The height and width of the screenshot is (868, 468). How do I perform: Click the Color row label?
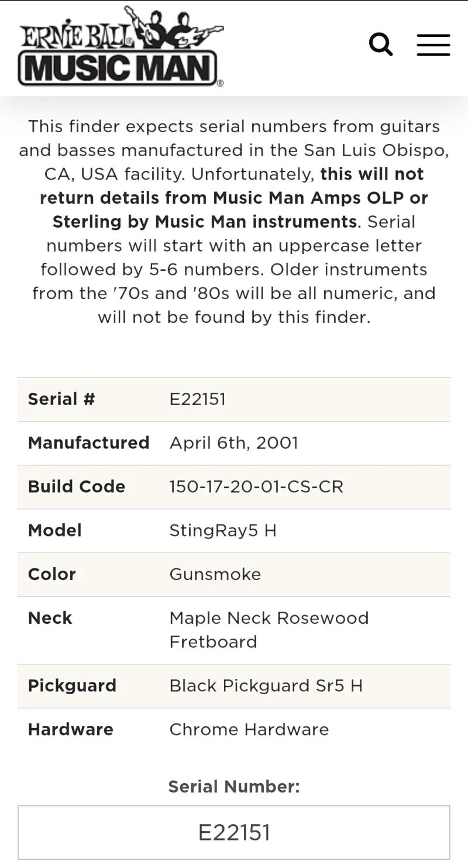(52, 574)
